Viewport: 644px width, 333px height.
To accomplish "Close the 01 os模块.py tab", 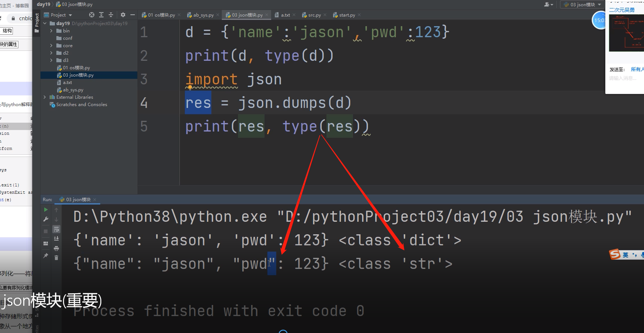I will coord(179,15).
